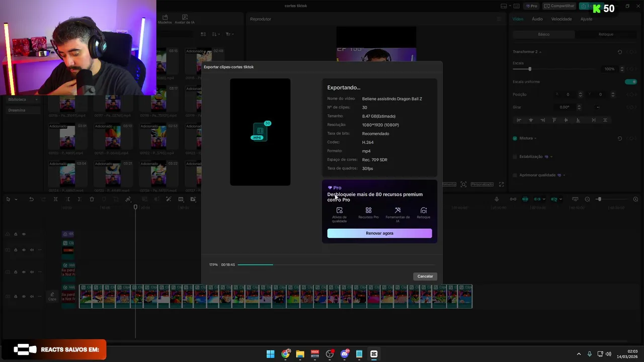Open Ativos de qualidade Pro feature
Viewport: 644px width, 362px height.
point(339,215)
